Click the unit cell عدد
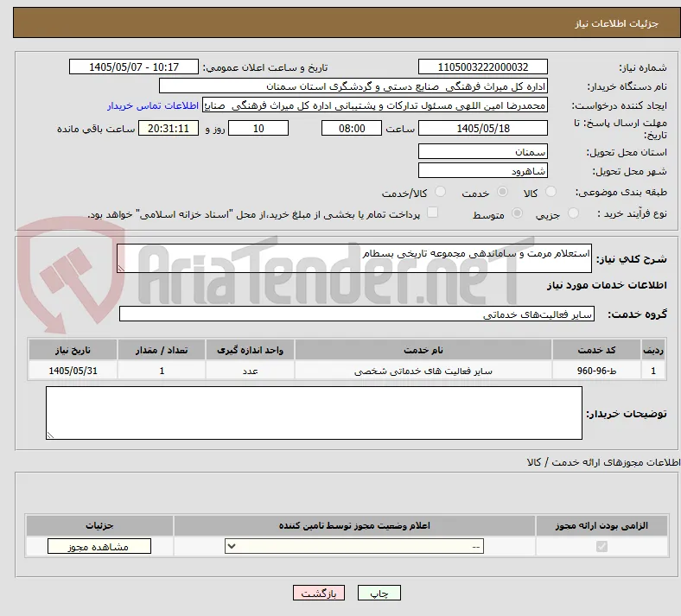Screen dimensions: 681x616 pyautogui.click(x=250, y=372)
